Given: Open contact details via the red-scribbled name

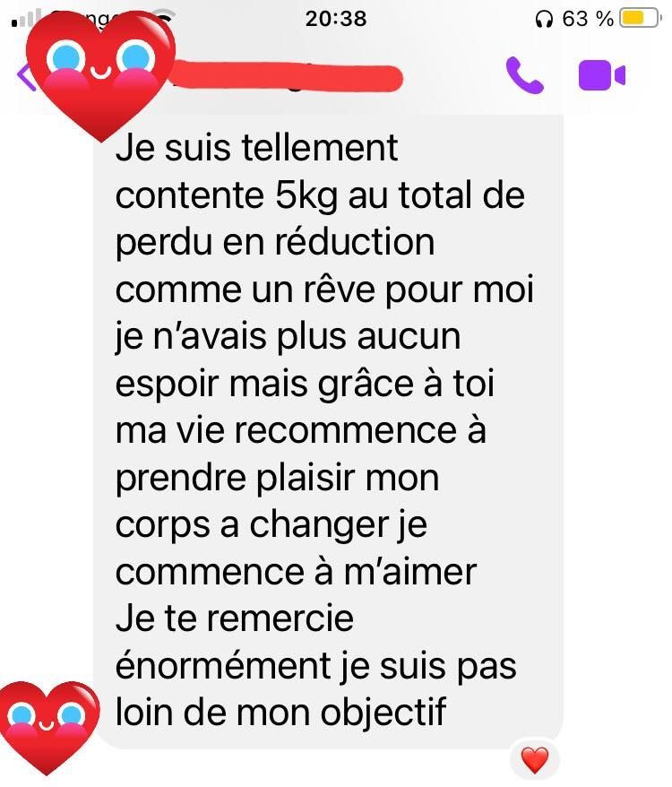Looking at the screenshot, I should (x=286, y=77).
